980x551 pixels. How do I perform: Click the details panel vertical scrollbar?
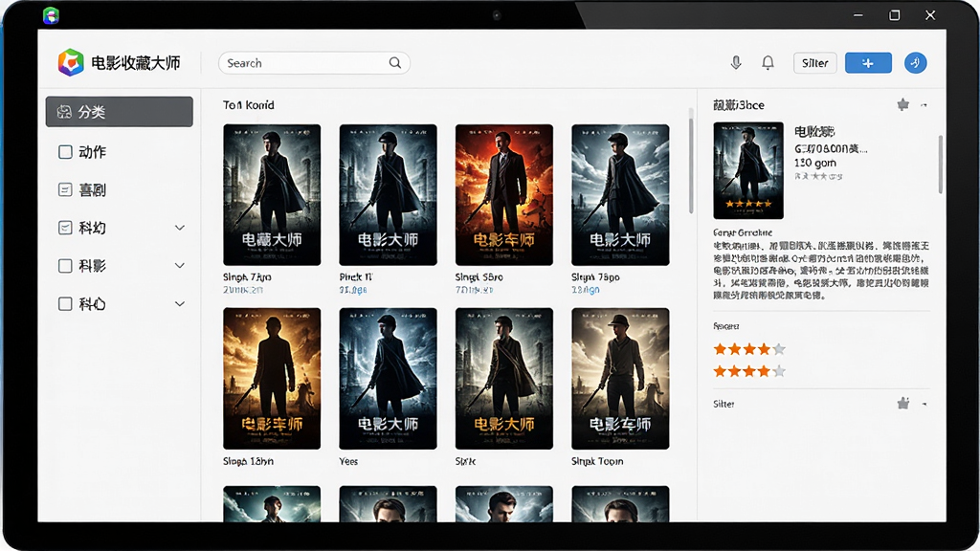940,165
